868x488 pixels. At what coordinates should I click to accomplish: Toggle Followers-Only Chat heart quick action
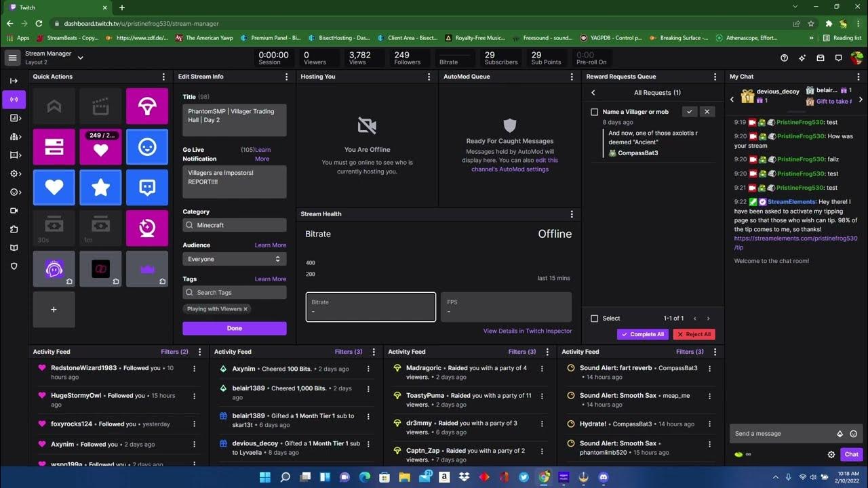(54, 187)
